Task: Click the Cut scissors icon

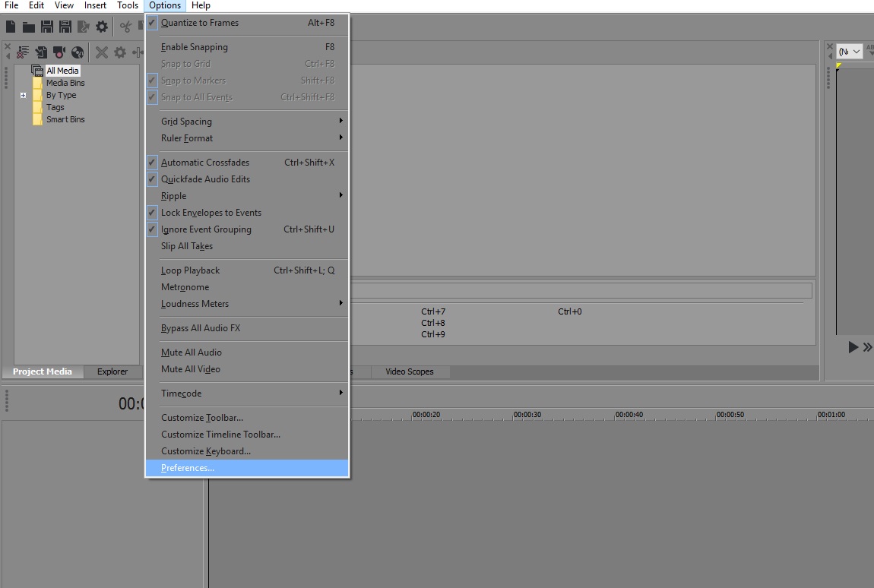Action: [125, 27]
